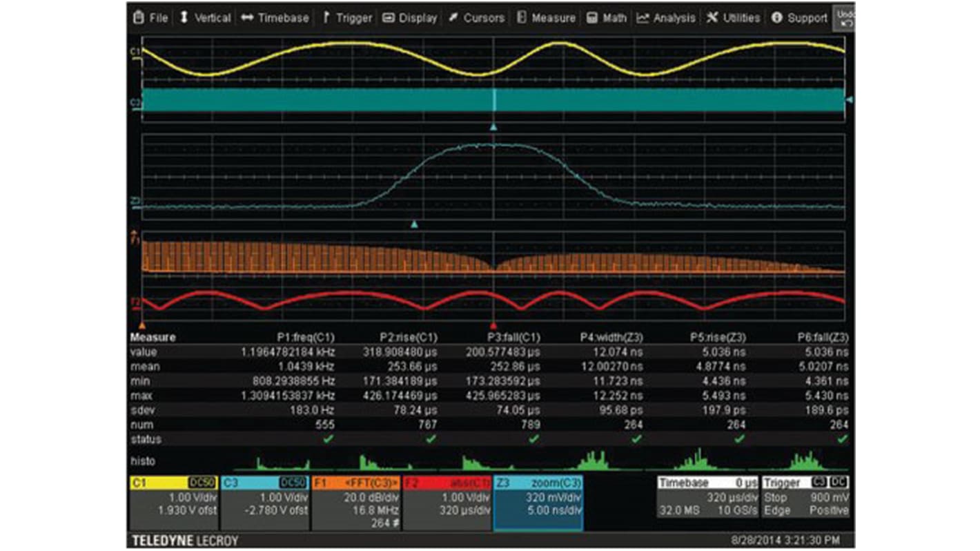Click the Measure table title label
Viewport: 980px width, 551px height.
point(153,338)
